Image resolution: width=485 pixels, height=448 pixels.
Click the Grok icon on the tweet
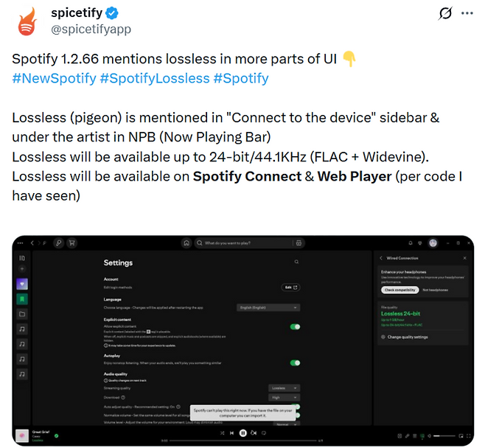[x=445, y=14]
